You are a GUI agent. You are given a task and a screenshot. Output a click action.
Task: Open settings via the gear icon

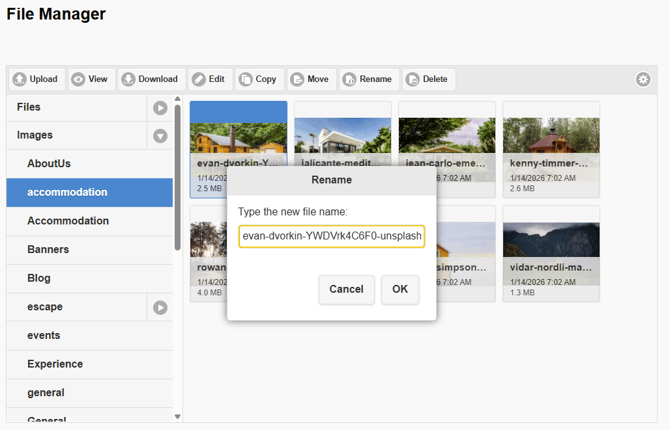click(x=643, y=79)
